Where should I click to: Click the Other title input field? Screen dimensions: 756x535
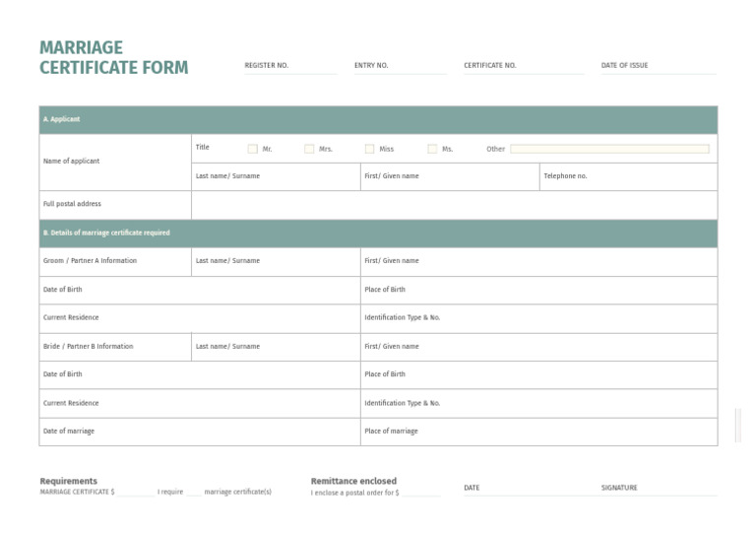609,149
